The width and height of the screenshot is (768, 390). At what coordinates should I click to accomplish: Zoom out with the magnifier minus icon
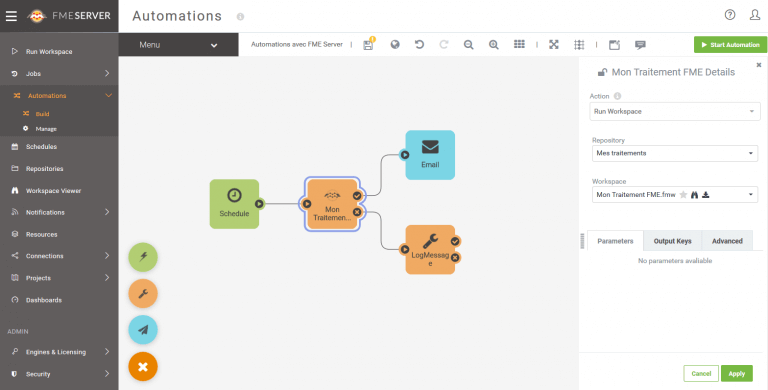(x=468, y=45)
